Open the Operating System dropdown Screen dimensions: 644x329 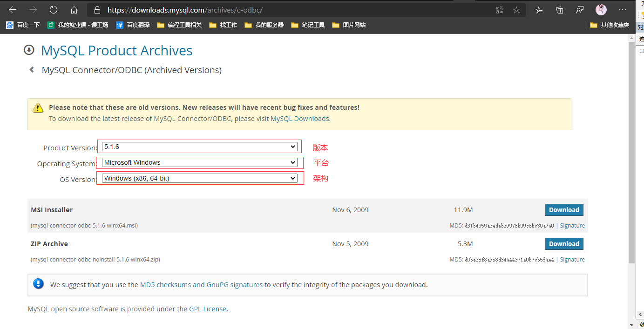click(199, 162)
